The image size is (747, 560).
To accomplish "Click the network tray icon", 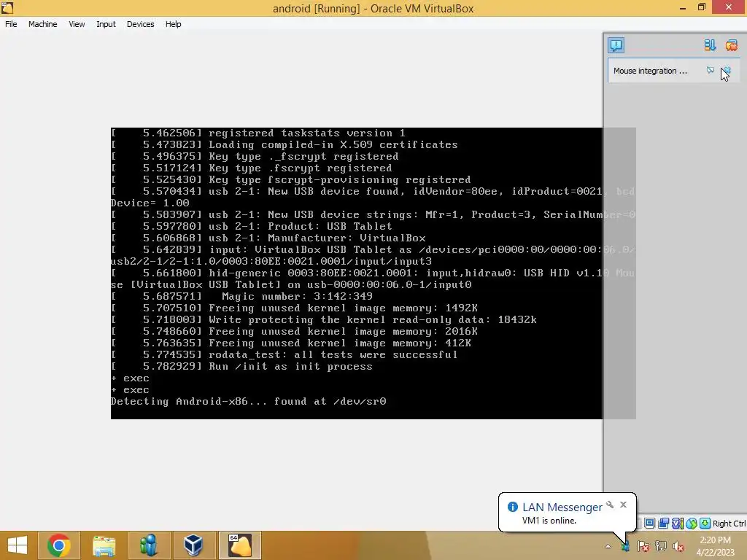I will point(661,546).
